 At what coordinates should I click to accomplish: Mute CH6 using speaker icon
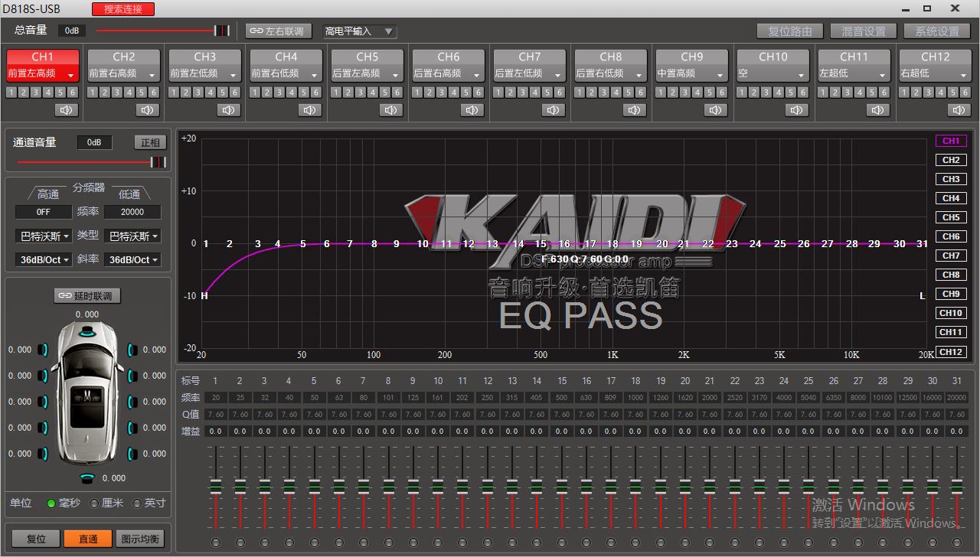(472, 110)
